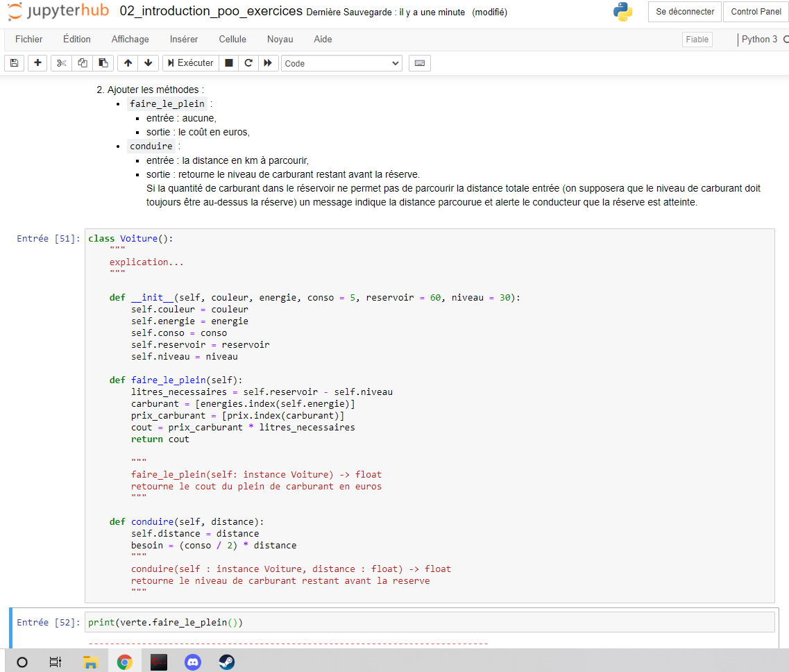The image size is (789, 672).
Task: Restart the kernel using the circular arrow icon
Action: click(x=248, y=62)
